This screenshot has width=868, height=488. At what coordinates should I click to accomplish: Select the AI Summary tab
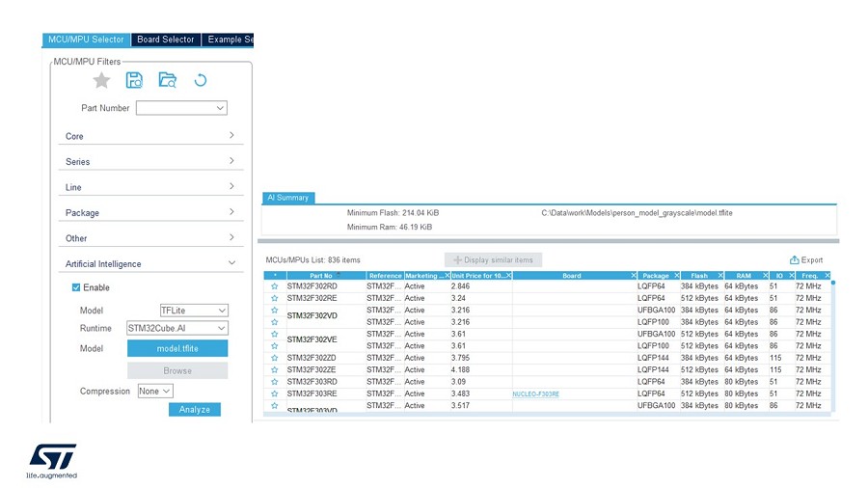point(287,198)
